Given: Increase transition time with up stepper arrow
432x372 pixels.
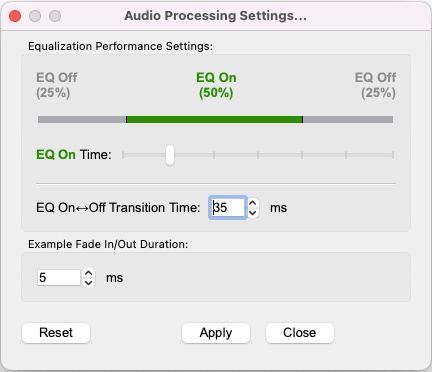Looking at the screenshot, I should (x=253, y=203).
